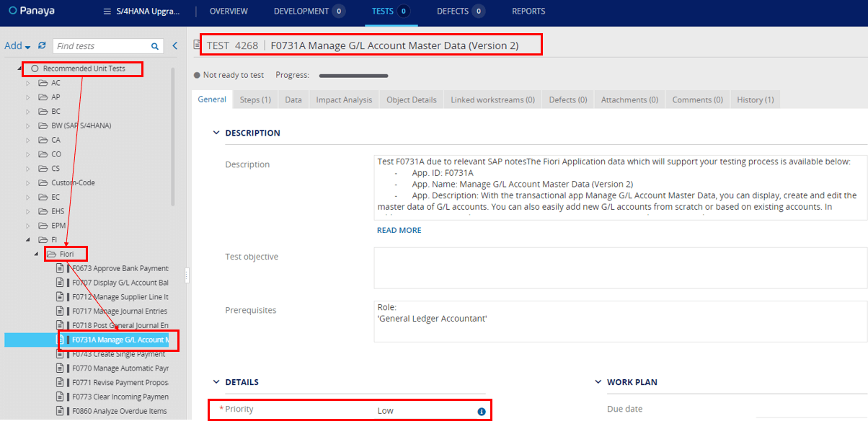Open the Tests section
Screen dimensions: 868x429
[x=391, y=12]
